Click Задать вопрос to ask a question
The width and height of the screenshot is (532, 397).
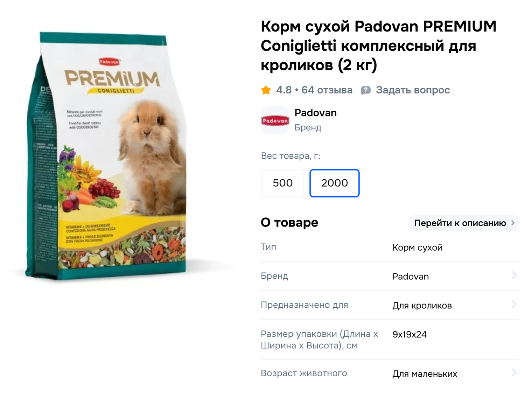coord(412,90)
